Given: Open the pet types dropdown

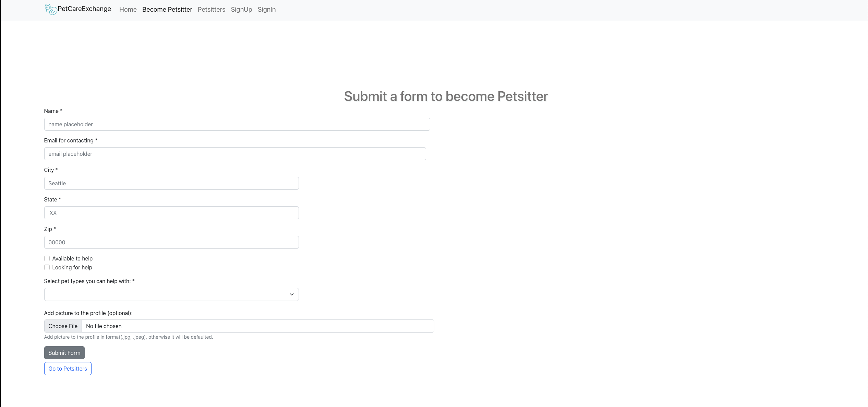Looking at the screenshot, I should (x=171, y=294).
